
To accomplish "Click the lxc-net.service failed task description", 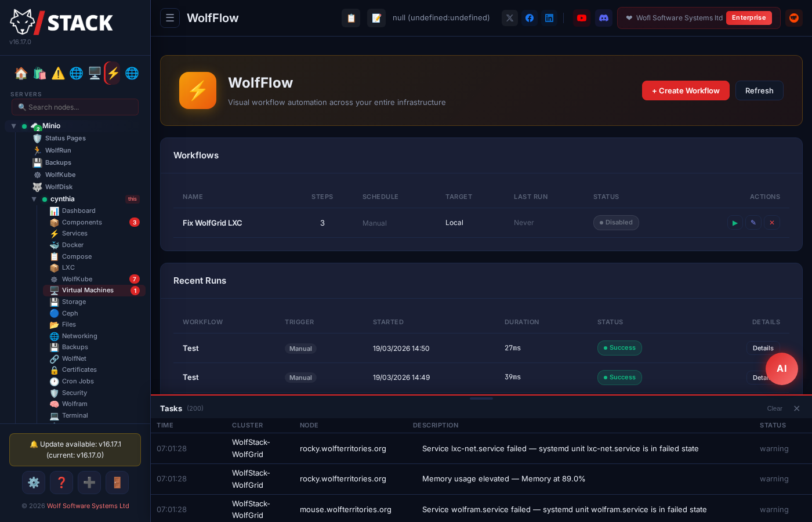I will [560, 448].
